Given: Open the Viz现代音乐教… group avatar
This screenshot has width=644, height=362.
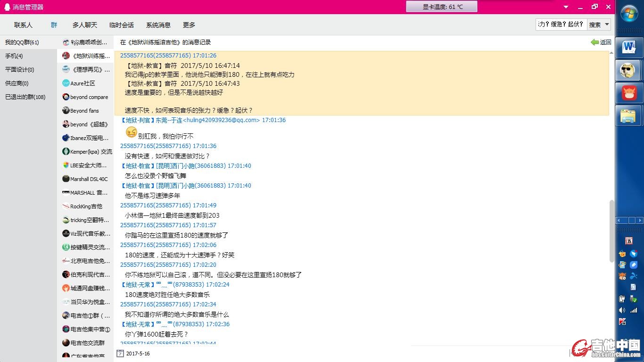Looking at the screenshot, I should click(x=66, y=234).
